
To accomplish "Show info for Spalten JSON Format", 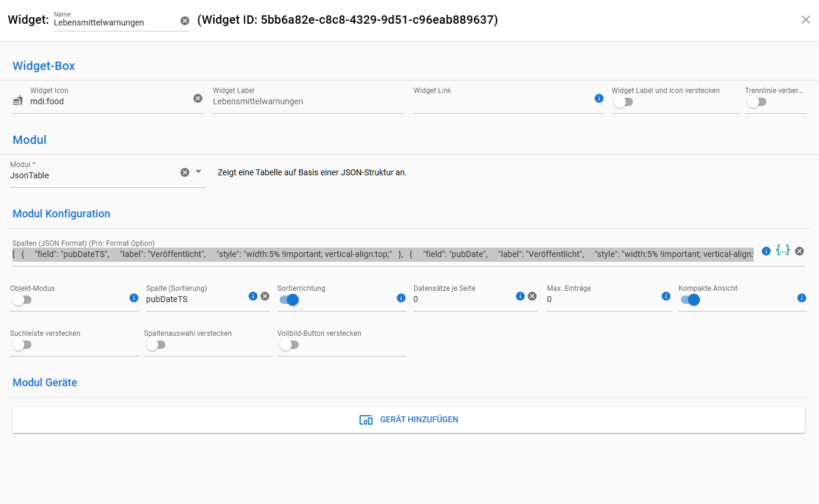I will point(766,251).
